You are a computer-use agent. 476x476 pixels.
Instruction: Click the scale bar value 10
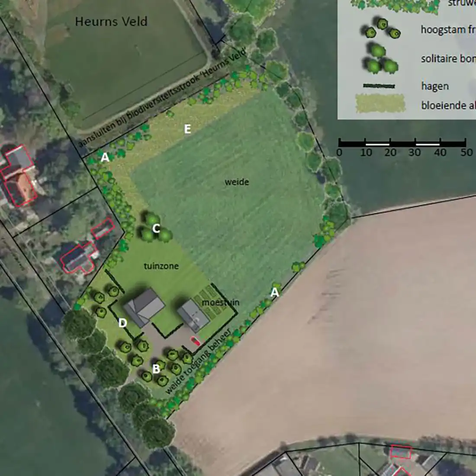coord(366,152)
